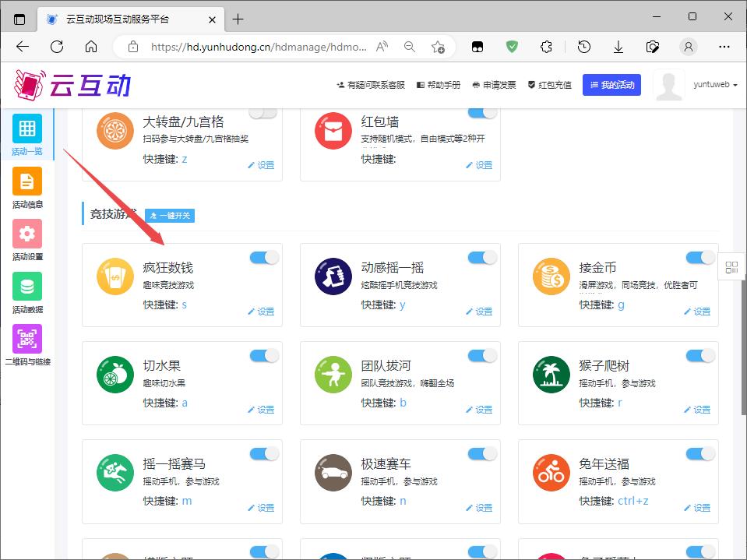Click the 极速赛车 car icon
The height and width of the screenshot is (560, 747).
tap(333, 473)
